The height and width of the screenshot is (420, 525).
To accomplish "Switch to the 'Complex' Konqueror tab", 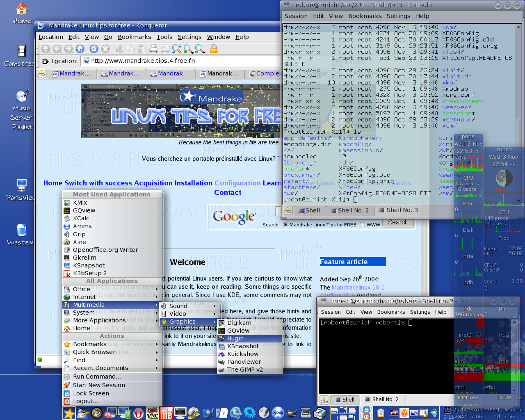I will tap(264, 74).
